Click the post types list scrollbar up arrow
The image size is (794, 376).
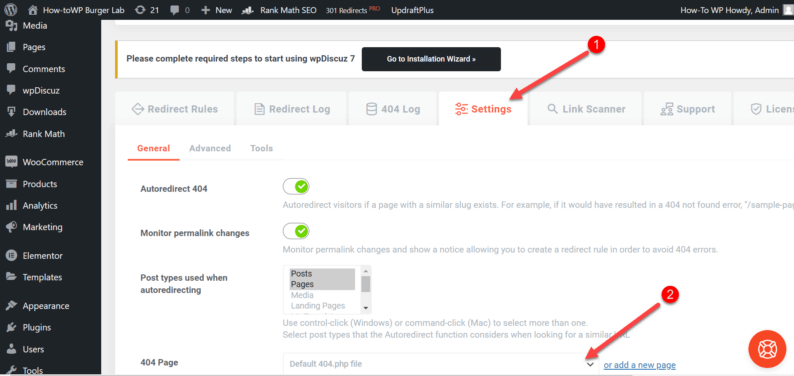click(366, 271)
